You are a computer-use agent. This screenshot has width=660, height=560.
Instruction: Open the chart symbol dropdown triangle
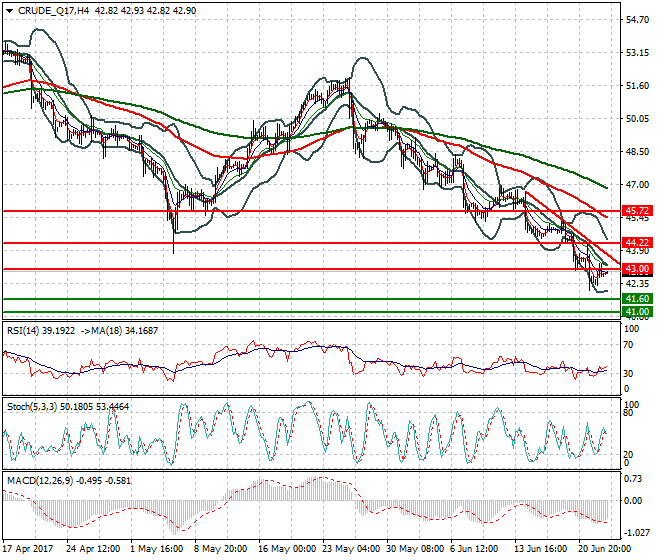9,11
